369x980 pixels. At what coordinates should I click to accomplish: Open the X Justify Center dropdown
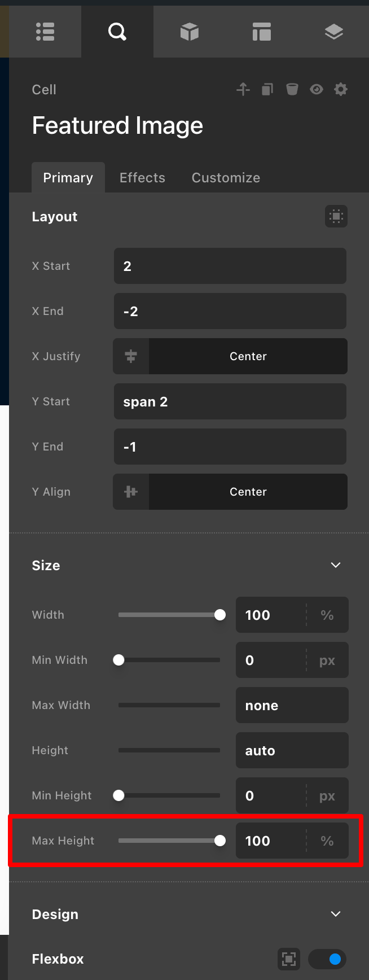tap(248, 356)
